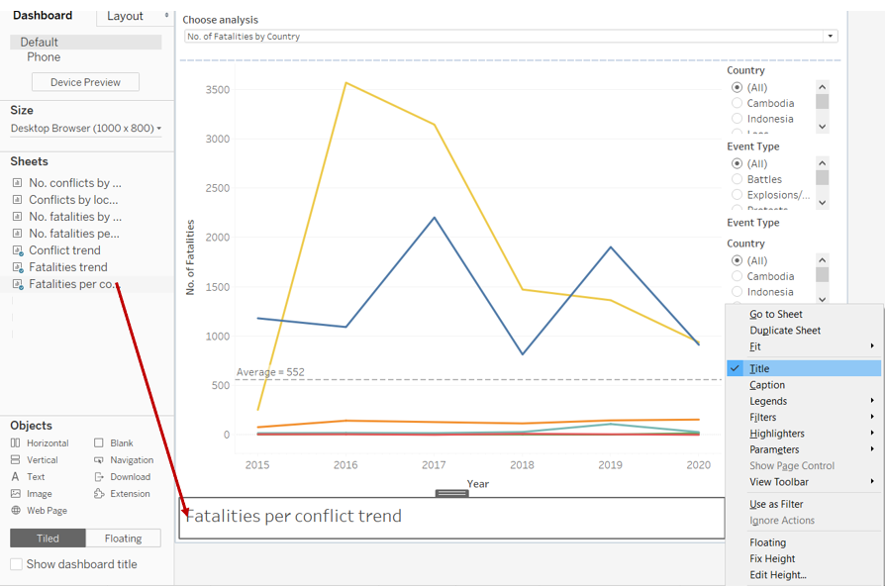Enable Show dashboard title checkbox
885x588 pixels.
click(x=16, y=564)
